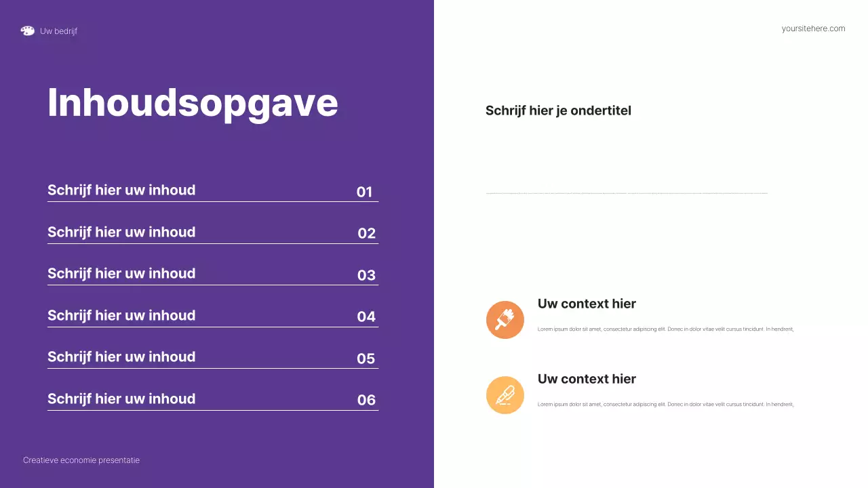Viewport: 868px width, 488px height.
Task: Click the yellow highlighter pen circle icon
Action: point(505,395)
